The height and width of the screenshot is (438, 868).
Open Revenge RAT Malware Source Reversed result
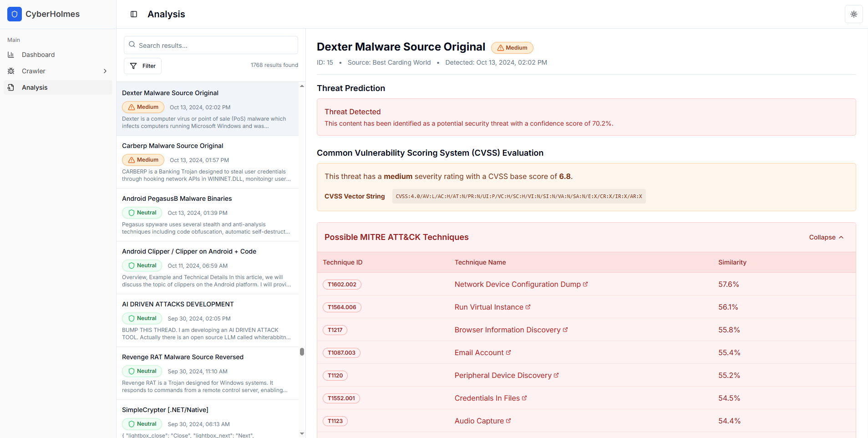coord(208,373)
